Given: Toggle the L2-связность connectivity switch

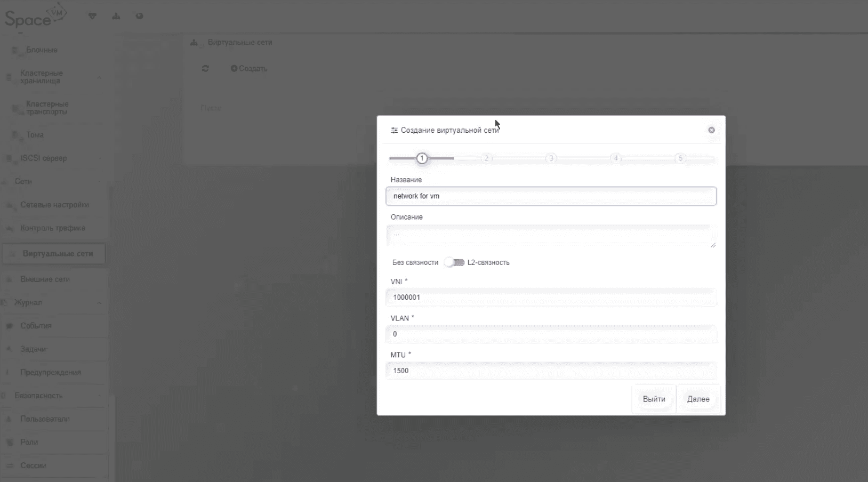Looking at the screenshot, I should [x=454, y=262].
